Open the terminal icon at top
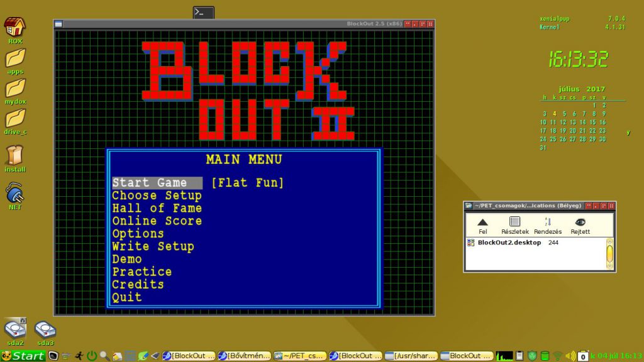 click(203, 13)
